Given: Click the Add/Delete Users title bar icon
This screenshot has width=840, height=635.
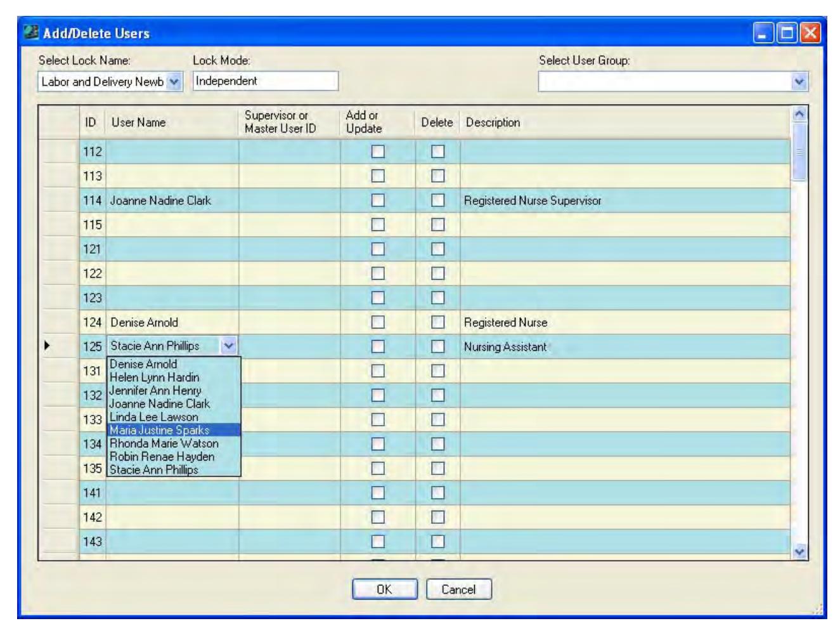Looking at the screenshot, I should [x=31, y=32].
